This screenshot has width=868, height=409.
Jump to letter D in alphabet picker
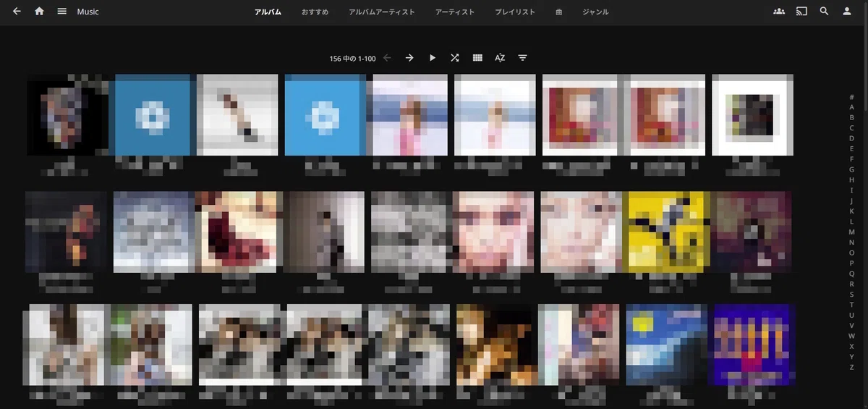pyautogui.click(x=852, y=138)
